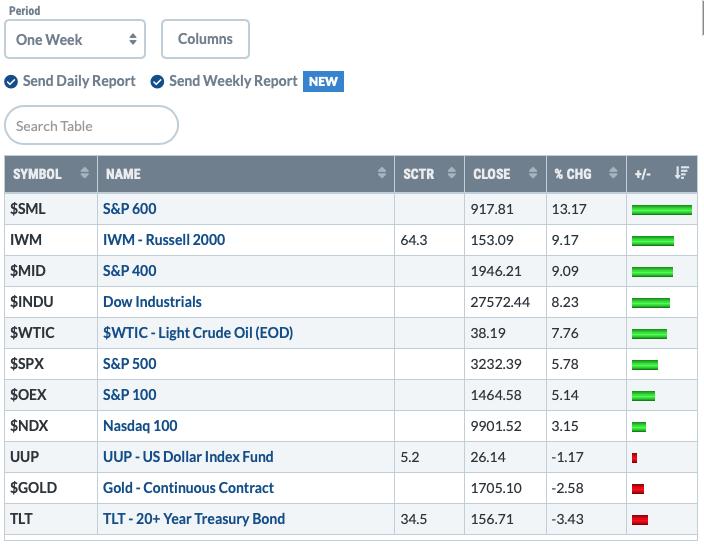Sort table by the % CHG column arrows
Image resolution: width=704 pixels, height=544 pixels.
pos(613,173)
